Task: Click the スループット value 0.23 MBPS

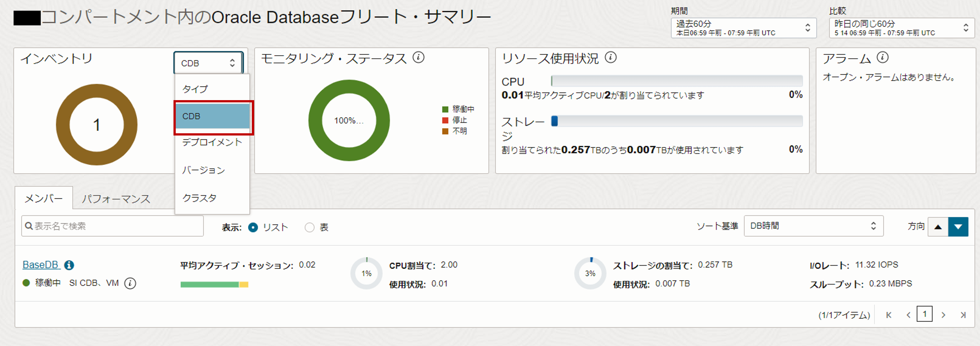Action: (890, 284)
